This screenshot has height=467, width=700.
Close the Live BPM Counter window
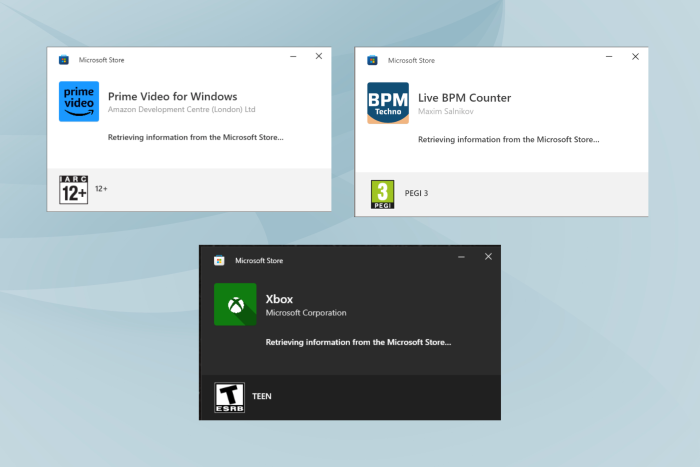click(x=635, y=57)
